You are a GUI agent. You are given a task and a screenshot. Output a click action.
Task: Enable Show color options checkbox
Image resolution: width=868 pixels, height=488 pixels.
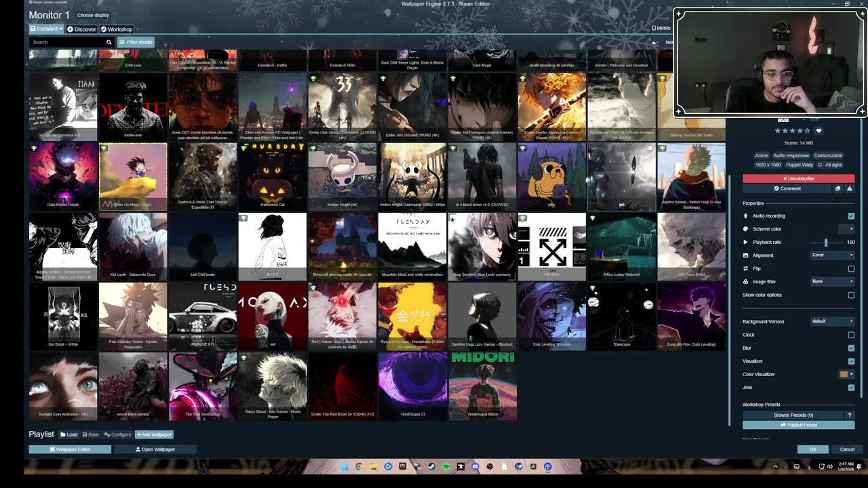point(851,295)
